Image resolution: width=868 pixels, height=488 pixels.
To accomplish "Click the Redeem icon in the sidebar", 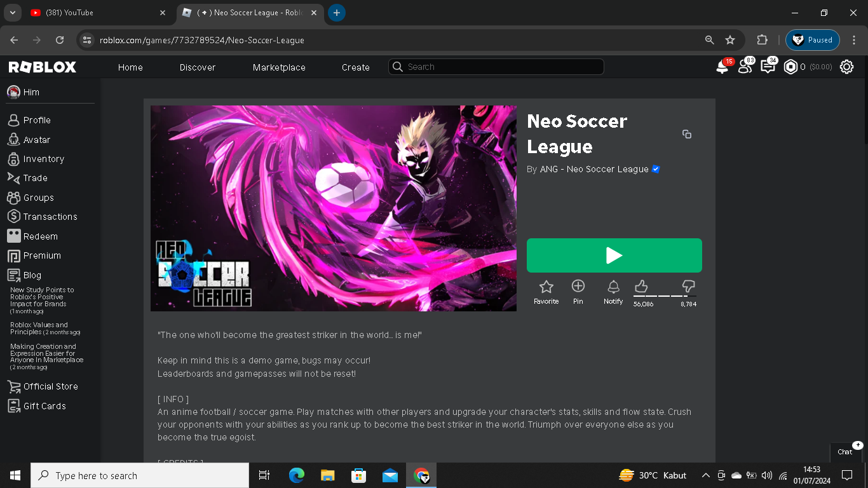I will tap(13, 236).
